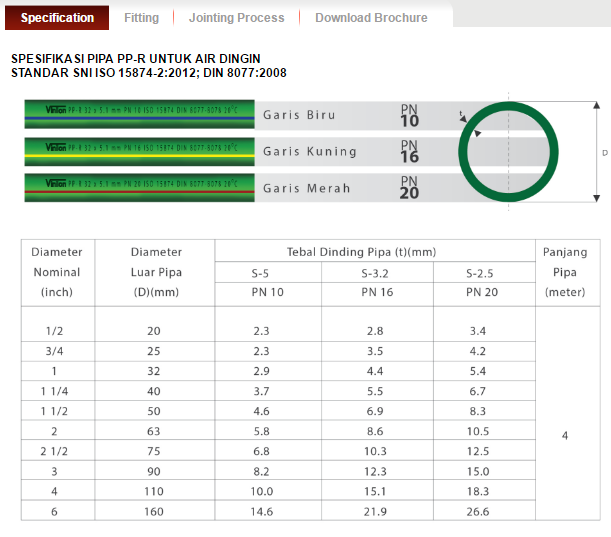The width and height of the screenshot is (611, 537).
Task: Click the Panjang Pipa column header
Action: click(564, 272)
